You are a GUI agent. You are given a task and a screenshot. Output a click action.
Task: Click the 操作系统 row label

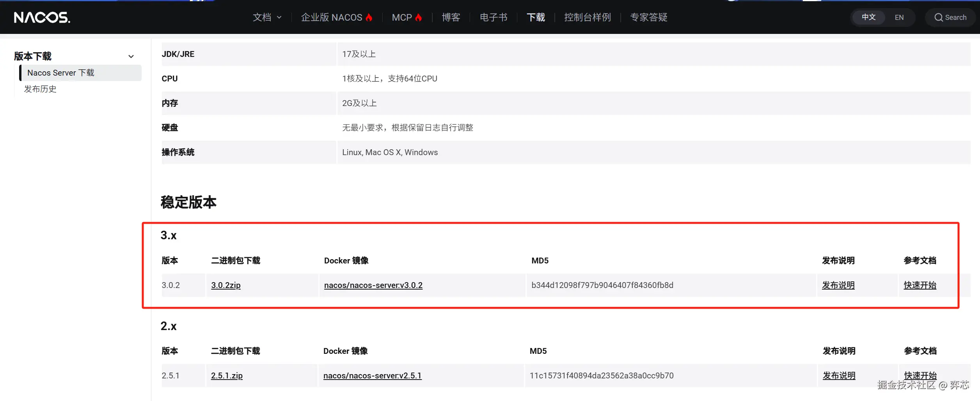click(x=178, y=152)
